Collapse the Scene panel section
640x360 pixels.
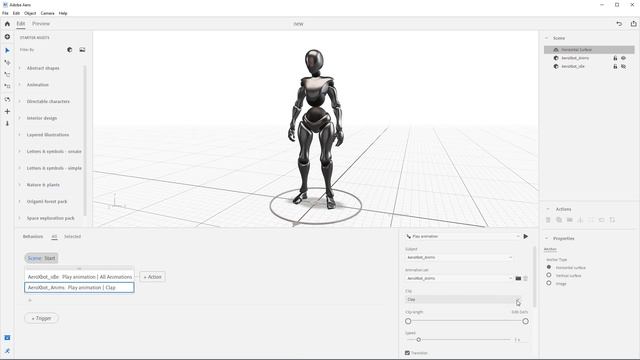point(547,38)
